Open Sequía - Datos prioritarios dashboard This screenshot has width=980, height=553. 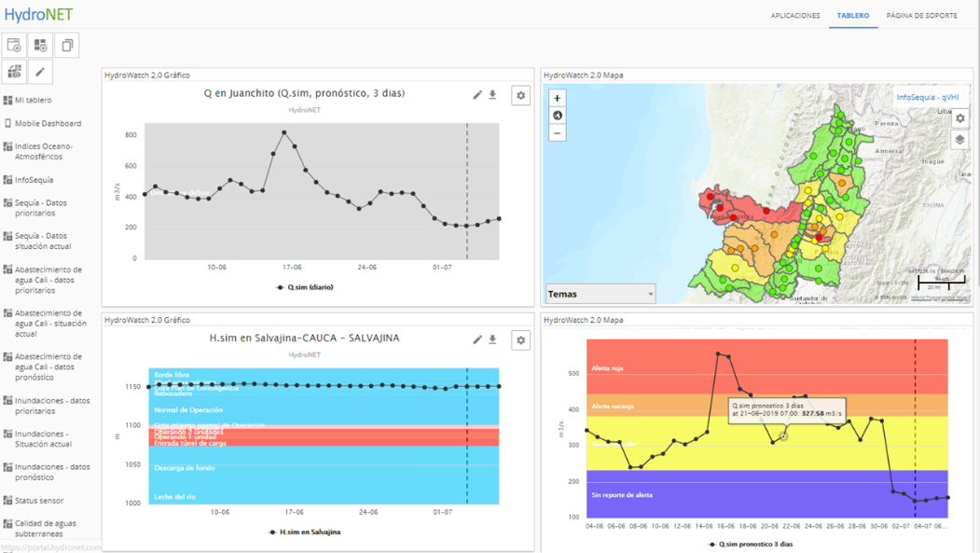click(x=41, y=208)
